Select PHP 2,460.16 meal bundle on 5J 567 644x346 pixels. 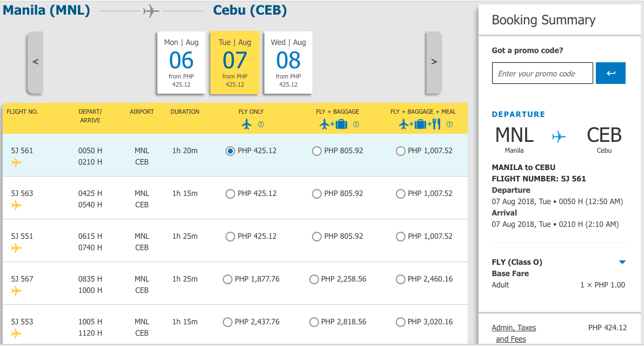tap(401, 279)
